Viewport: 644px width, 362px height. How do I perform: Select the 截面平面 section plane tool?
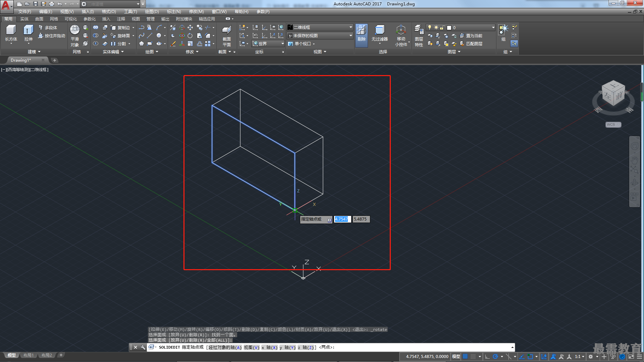pos(227,36)
